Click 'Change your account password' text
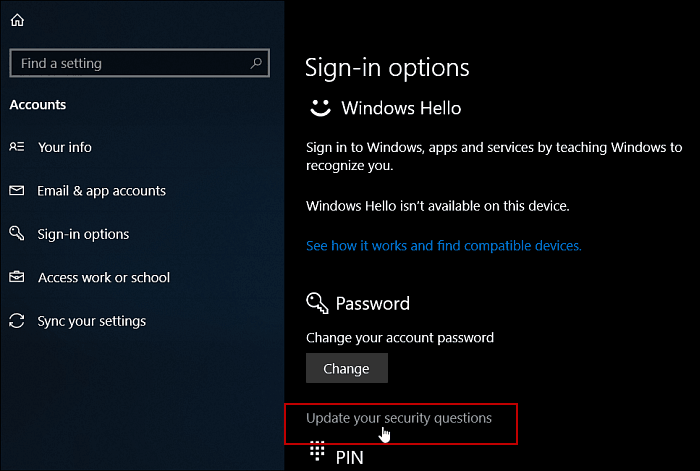Image resolution: width=700 pixels, height=471 pixels. (x=400, y=338)
